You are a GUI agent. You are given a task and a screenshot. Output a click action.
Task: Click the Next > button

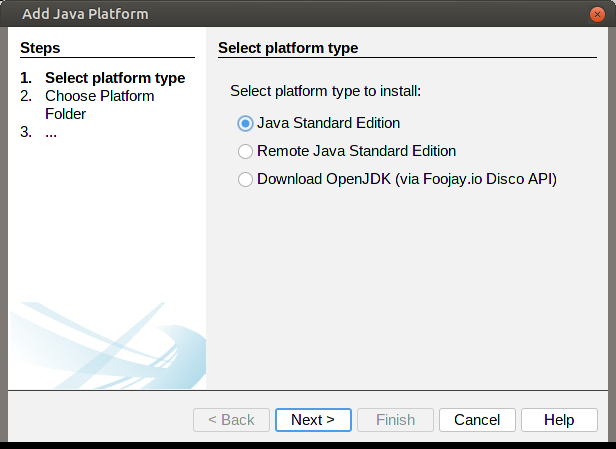pos(312,420)
